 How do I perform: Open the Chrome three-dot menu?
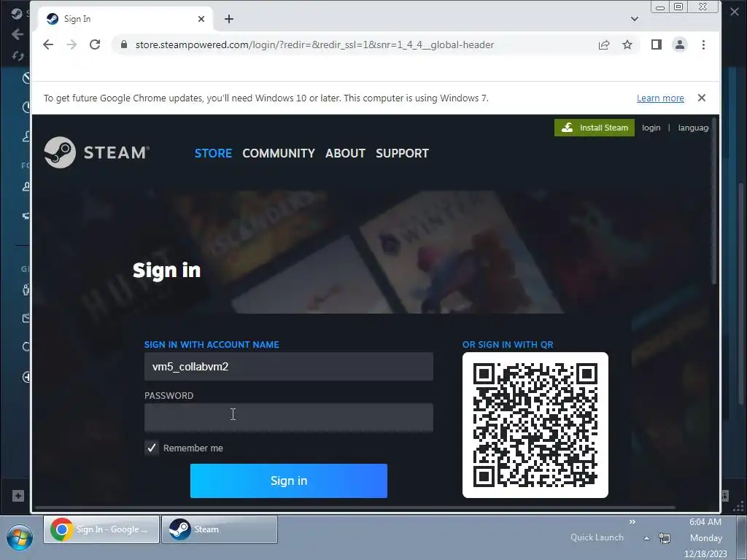coord(704,44)
